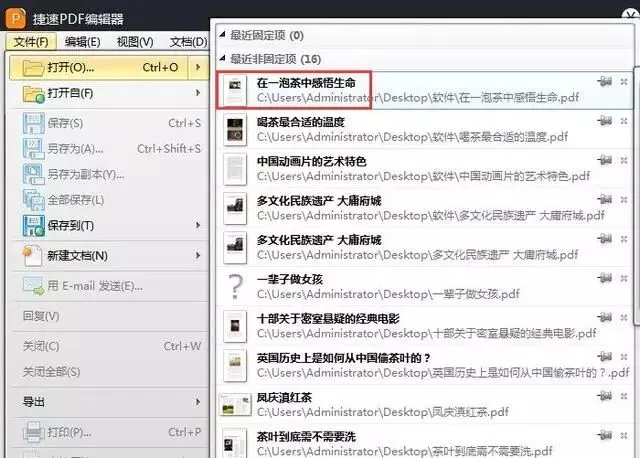The height and width of the screenshot is (458, 640).
Task: Open the 文档(D) menu
Action: point(189,42)
